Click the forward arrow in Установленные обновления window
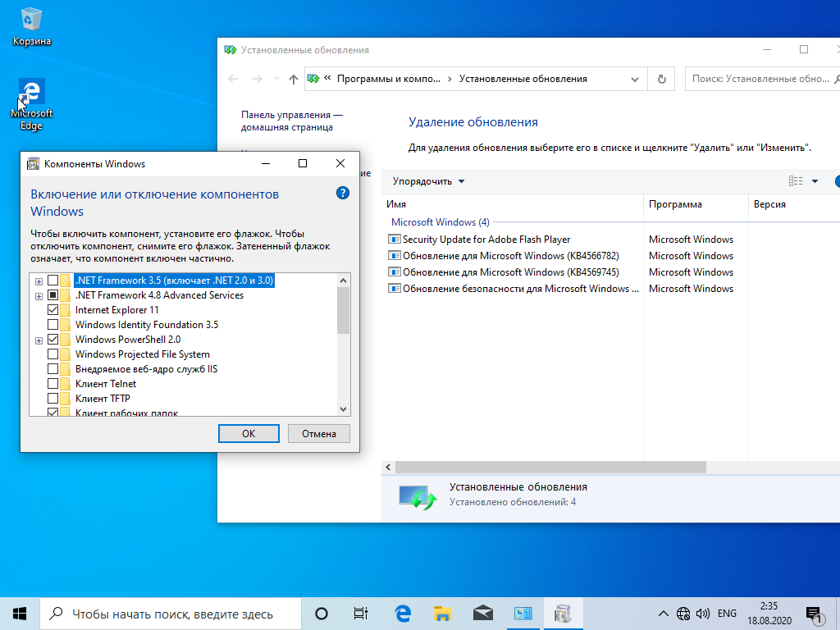840x630 pixels. tap(258, 79)
